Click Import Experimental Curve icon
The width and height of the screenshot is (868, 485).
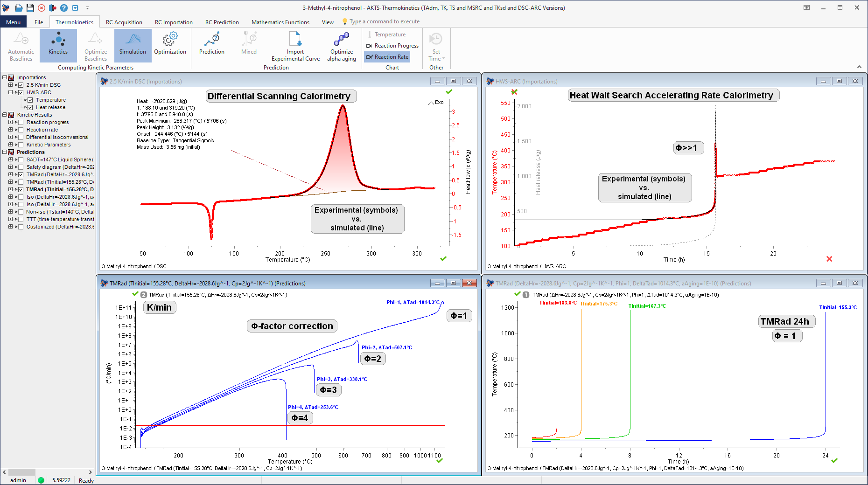point(295,40)
